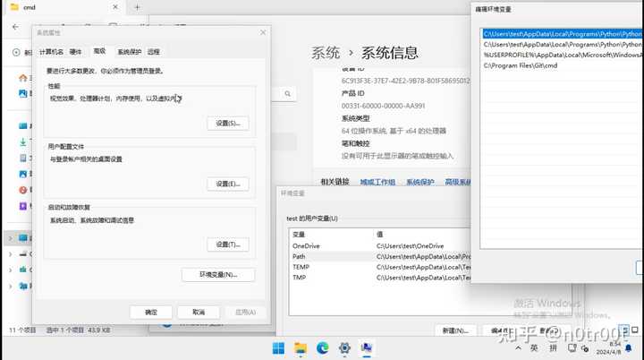
Task: Switch to the 硬件 tab
Action: 75,51
